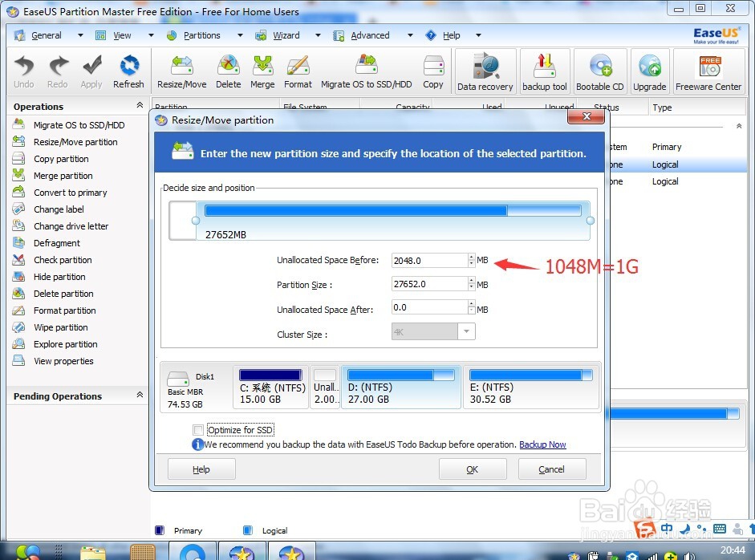
Task: Create a Bootable CD
Action: pyautogui.click(x=600, y=71)
